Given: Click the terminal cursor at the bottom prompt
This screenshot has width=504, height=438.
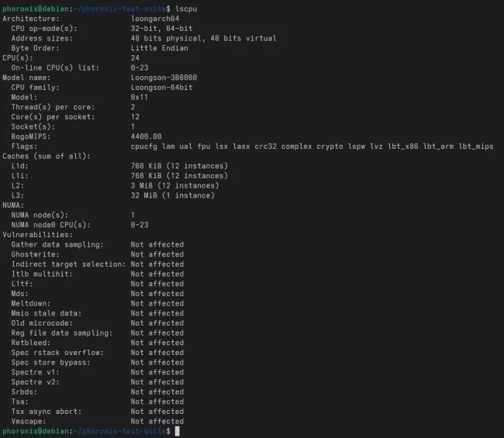Looking at the screenshot, I should click(178, 431).
